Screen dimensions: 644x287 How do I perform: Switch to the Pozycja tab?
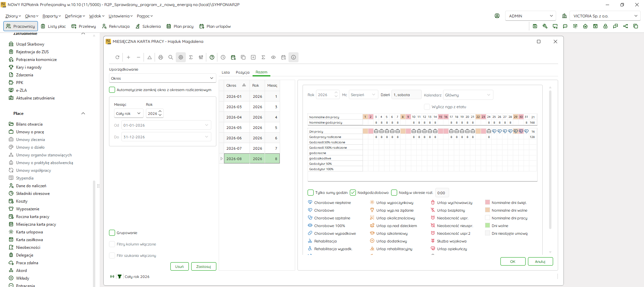pos(243,72)
